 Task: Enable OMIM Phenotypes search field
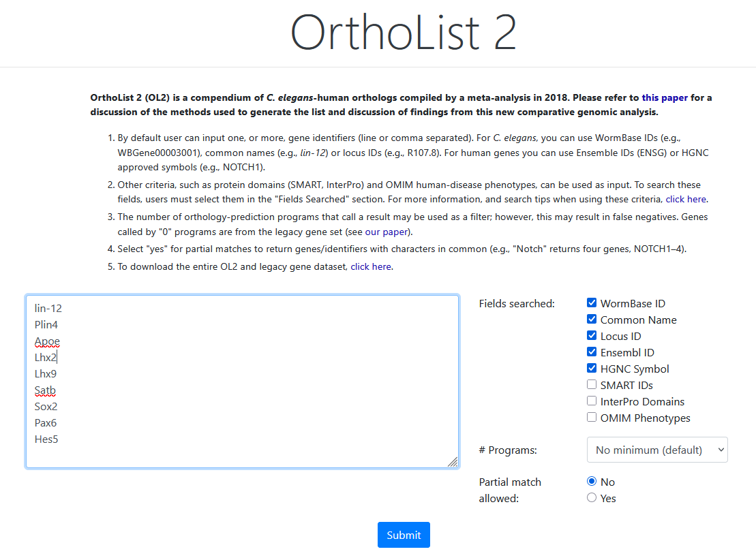click(592, 418)
